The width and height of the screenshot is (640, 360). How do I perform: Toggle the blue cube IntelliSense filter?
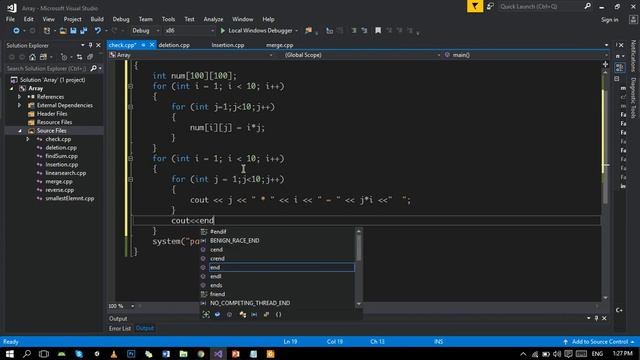pyautogui.click(x=217, y=314)
